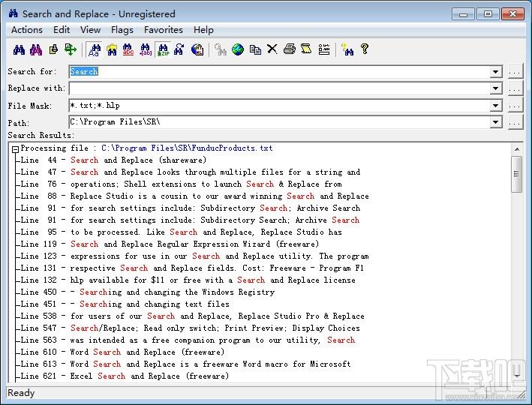The height and width of the screenshot is (405, 532).
Task: Click the green-blue earth globe icon
Action: click(238, 49)
